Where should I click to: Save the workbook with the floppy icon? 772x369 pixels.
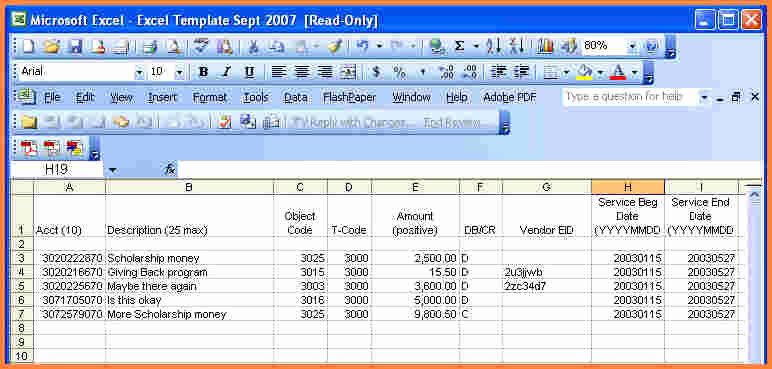click(76, 47)
